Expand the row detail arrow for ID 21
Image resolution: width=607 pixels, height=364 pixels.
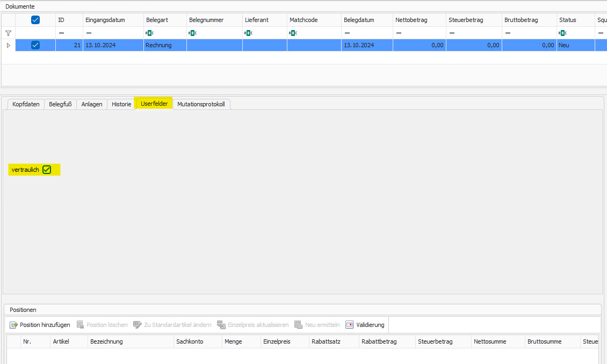click(8, 46)
